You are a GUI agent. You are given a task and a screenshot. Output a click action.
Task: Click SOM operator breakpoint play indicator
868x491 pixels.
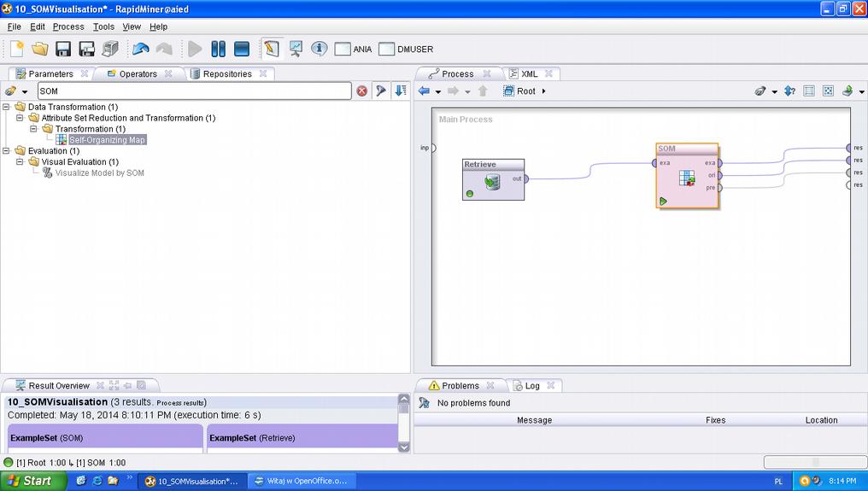[663, 201]
